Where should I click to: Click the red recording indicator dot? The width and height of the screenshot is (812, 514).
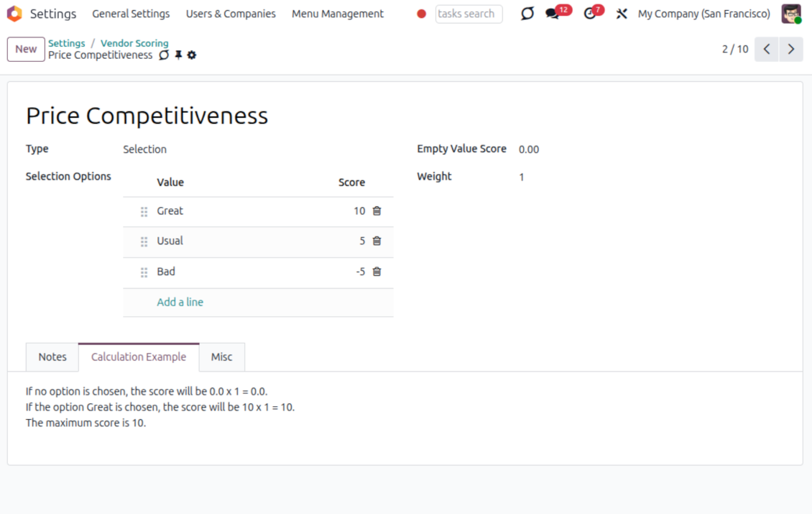pyautogui.click(x=422, y=14)
